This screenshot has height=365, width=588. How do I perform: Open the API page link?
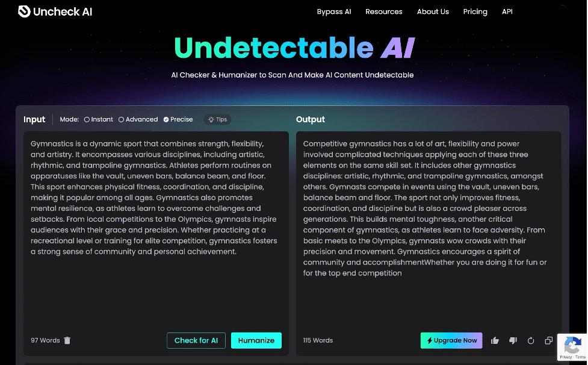507,11
